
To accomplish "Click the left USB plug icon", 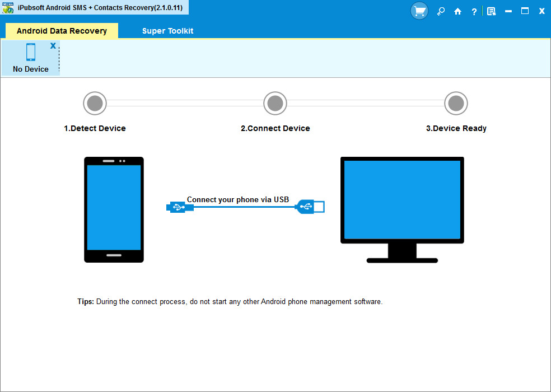I will [x=180, y=207].
